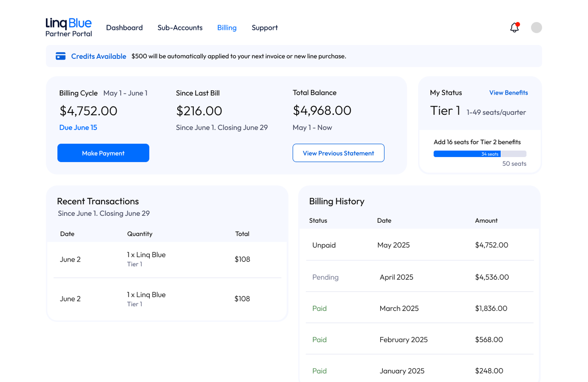The height and width of the screenshot is (382, 588).
Task: Click the Quantity column header
Action: click(x=140, y=234)
